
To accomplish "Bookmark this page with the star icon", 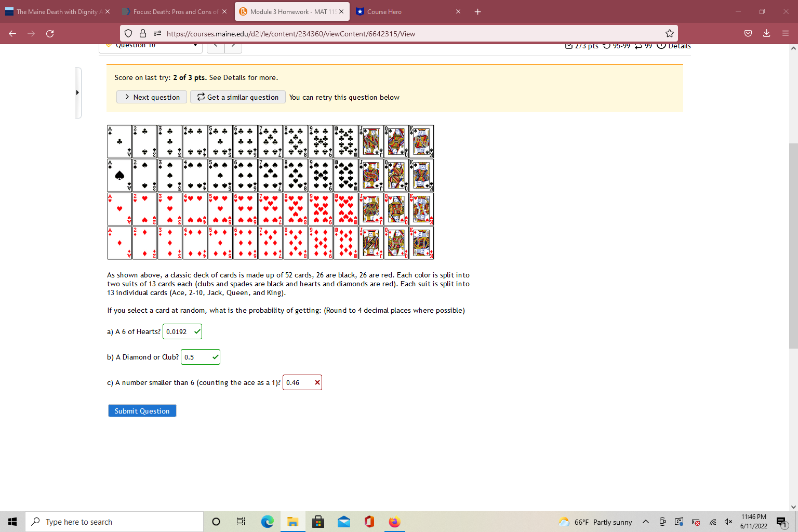I will [670, 34].
